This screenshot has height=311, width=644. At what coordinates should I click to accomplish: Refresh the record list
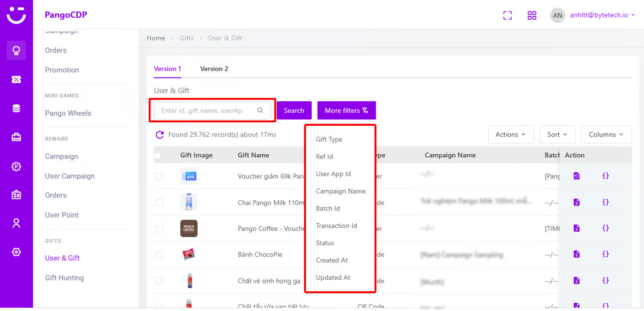point(159,135)
